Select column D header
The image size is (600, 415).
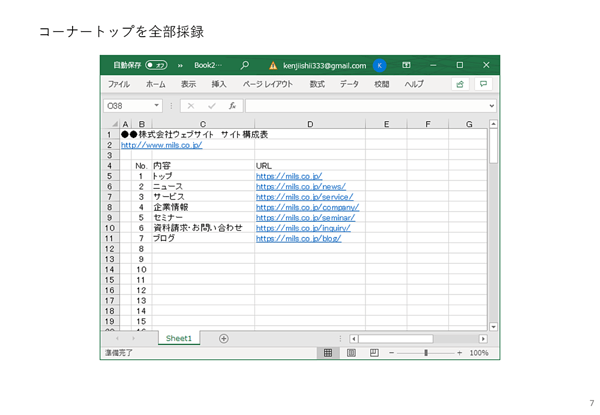[x=310, y=124]
